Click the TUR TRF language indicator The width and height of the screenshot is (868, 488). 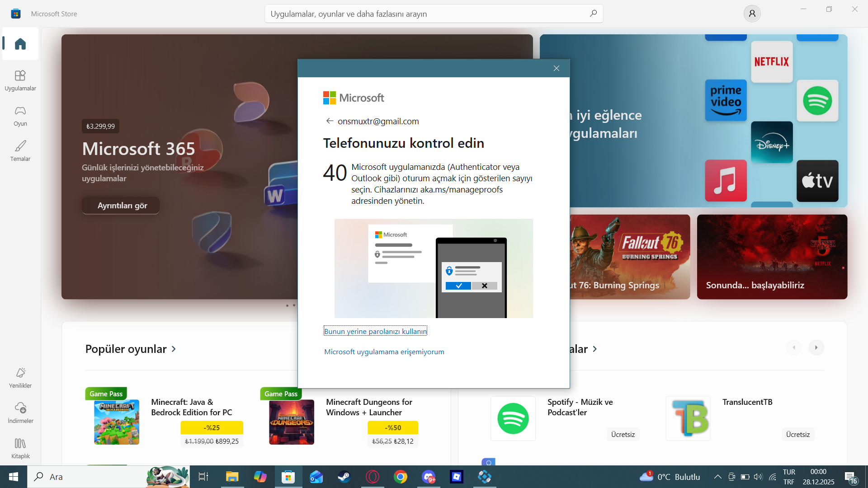[x=789, y=477]
